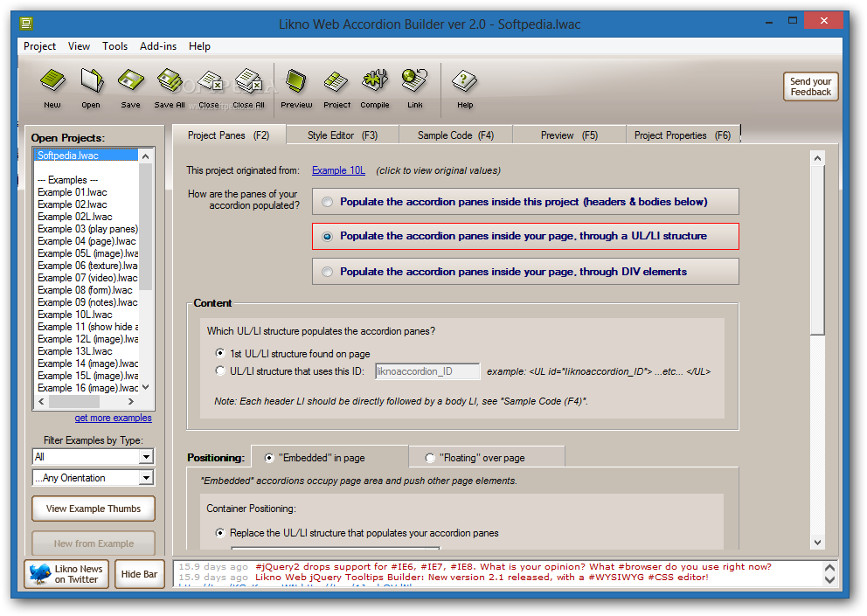Click the main panel scroll down arrow

click(818, 543)
